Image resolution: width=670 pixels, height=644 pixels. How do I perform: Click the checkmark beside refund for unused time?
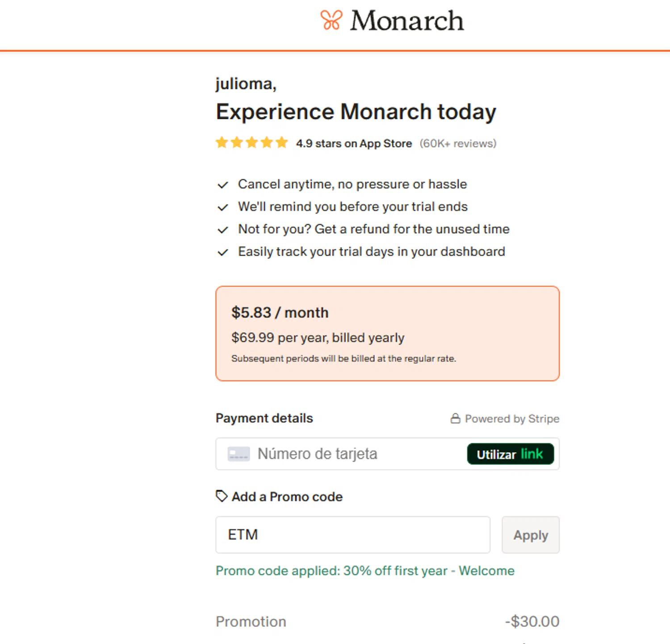pyautogui.click(x=223, y=230)
